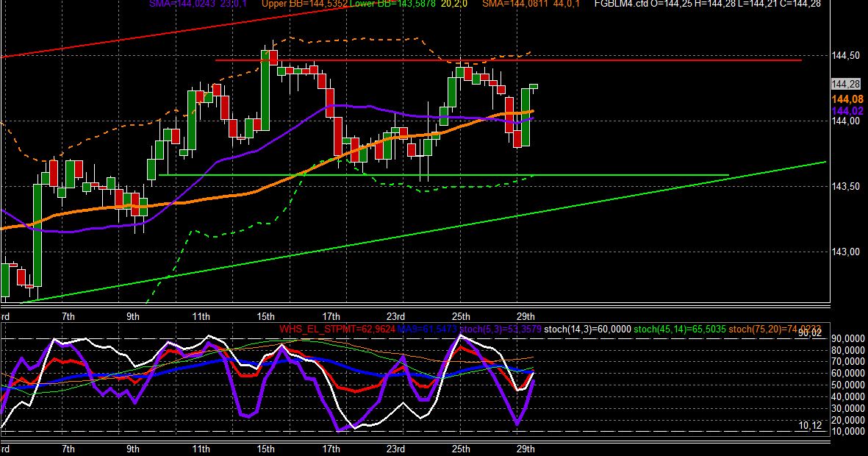
Task: Click the 25th date label under stochastic panel
Action: (x=461, y=449)
